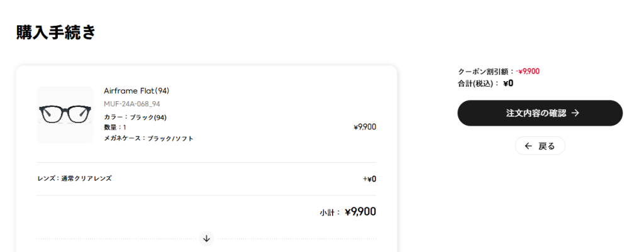This screenshot has width=644, height=252.
Task: Click the 小計 label
Action: click(x=330, y=213)
